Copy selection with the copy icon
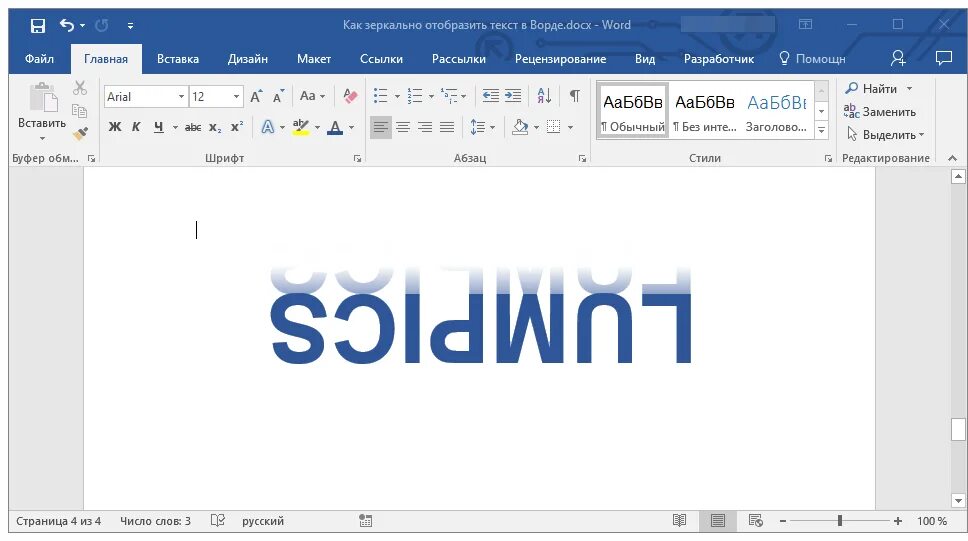968x541 pixels. tap(80, 111)
